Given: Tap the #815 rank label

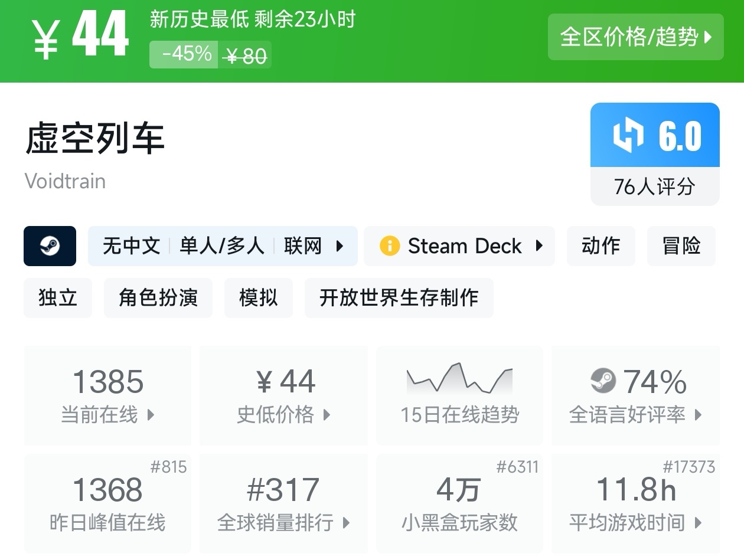Looking at the screenshot, I should point(169,467).
